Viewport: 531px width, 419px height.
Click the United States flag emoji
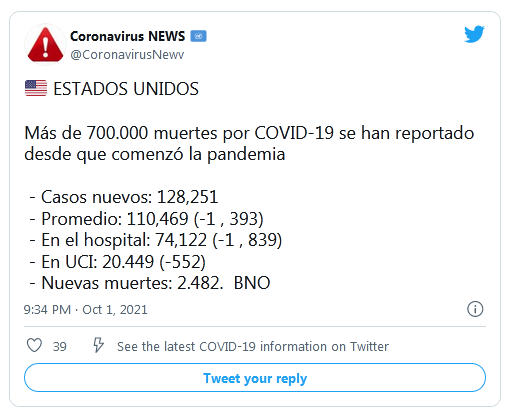coord(36,88)
